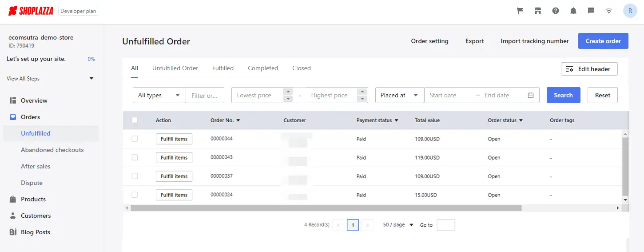The width and height of the screenshot is (644, 252).
Task: Open the chat message icon
Action: point(591,11)
